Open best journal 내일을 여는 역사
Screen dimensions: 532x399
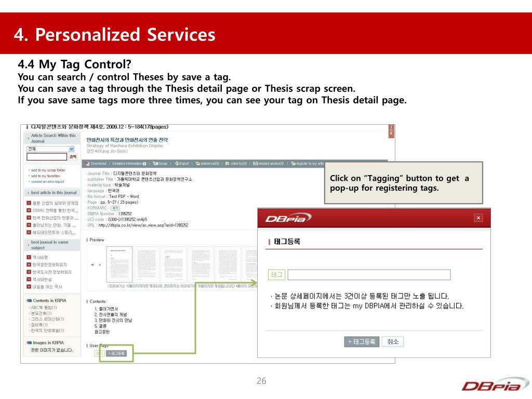[45, 287]
